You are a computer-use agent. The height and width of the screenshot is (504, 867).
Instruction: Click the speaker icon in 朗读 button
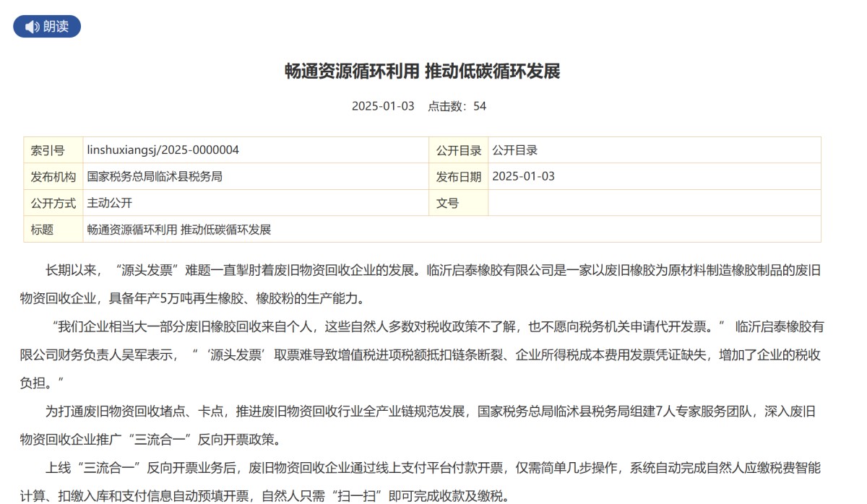click(x=32, y=27)
